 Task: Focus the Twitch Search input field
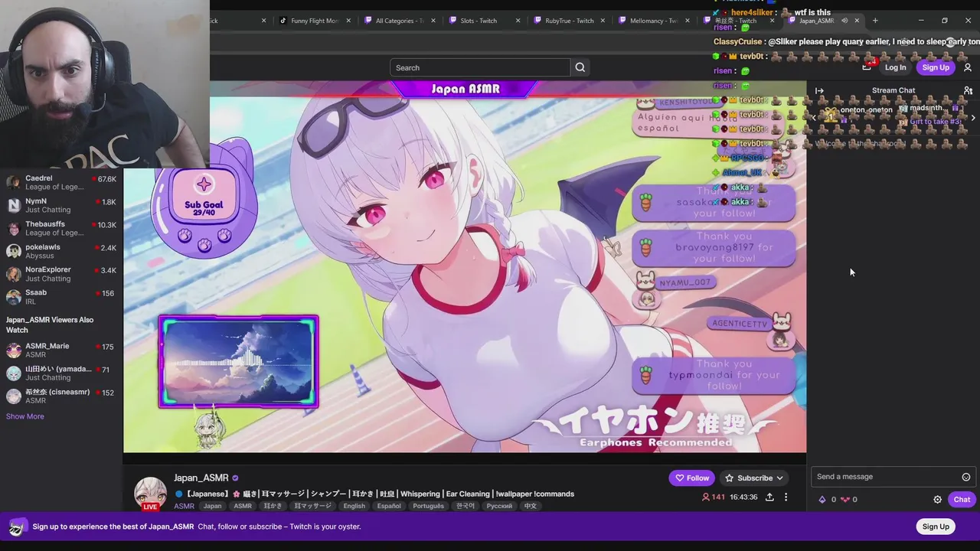coord(480,67)
